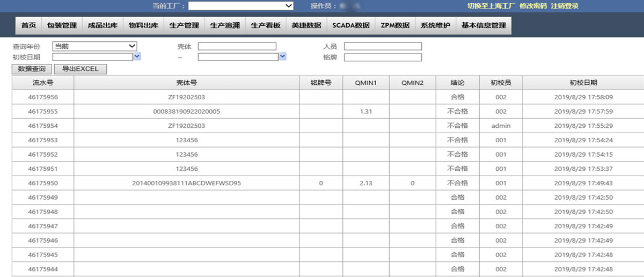This screenshot has width=644, height=277.
Task: Click the 数据查询 button
Action: (32, 69)
